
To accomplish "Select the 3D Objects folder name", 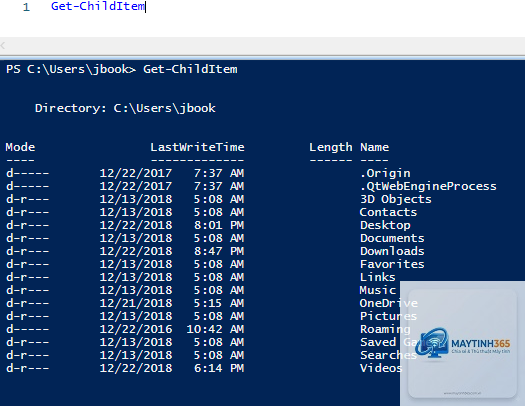I will pyautogui.click(x=396, y=199).
